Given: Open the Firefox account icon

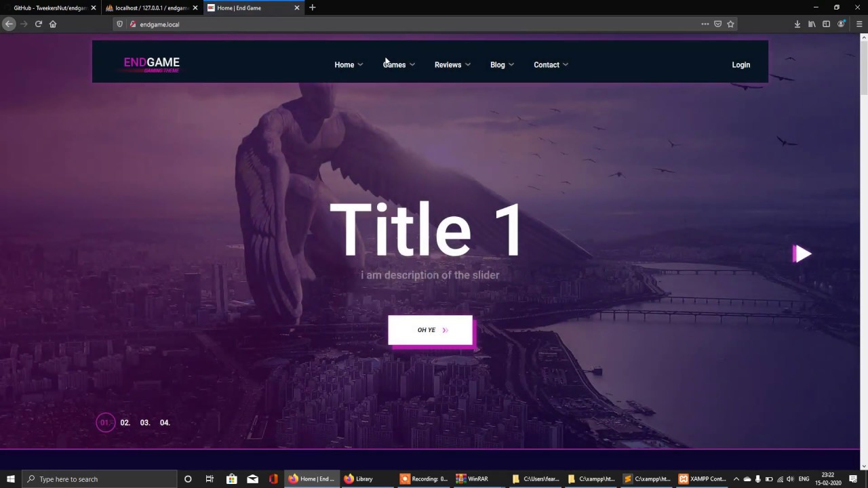Looking at the screenshot, I should 841,24.
